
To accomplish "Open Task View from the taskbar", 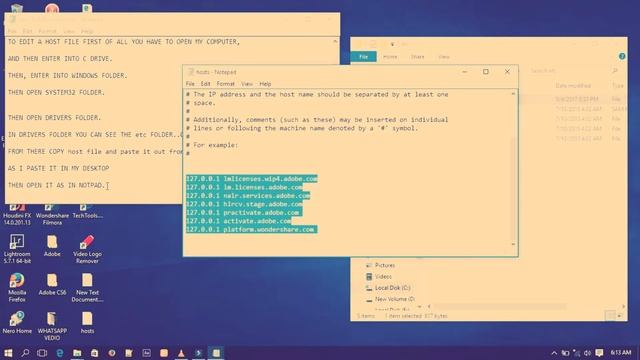I will (x=42, y=353).
